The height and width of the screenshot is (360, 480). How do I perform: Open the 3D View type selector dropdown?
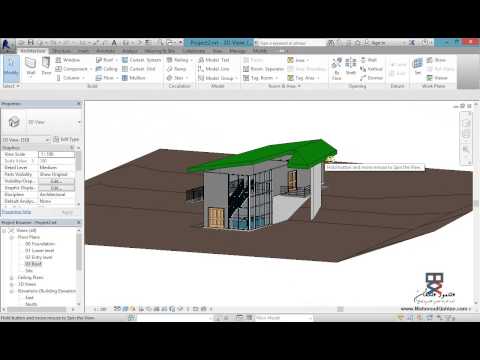click(79, 122)
